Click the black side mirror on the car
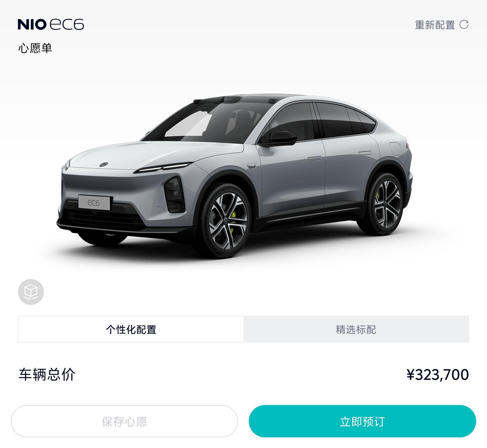The image size is (487, 448). click(x=282, y=138)
